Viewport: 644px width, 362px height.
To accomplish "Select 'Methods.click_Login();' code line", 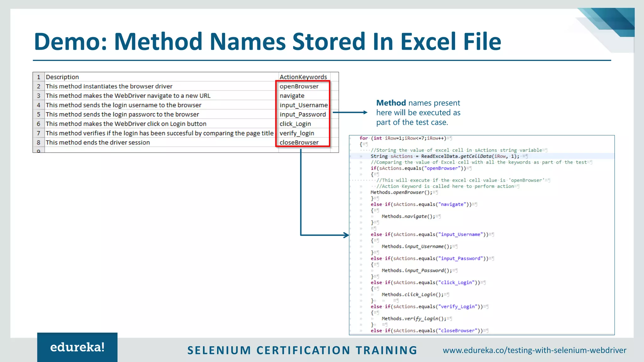I will pos(413,294).
